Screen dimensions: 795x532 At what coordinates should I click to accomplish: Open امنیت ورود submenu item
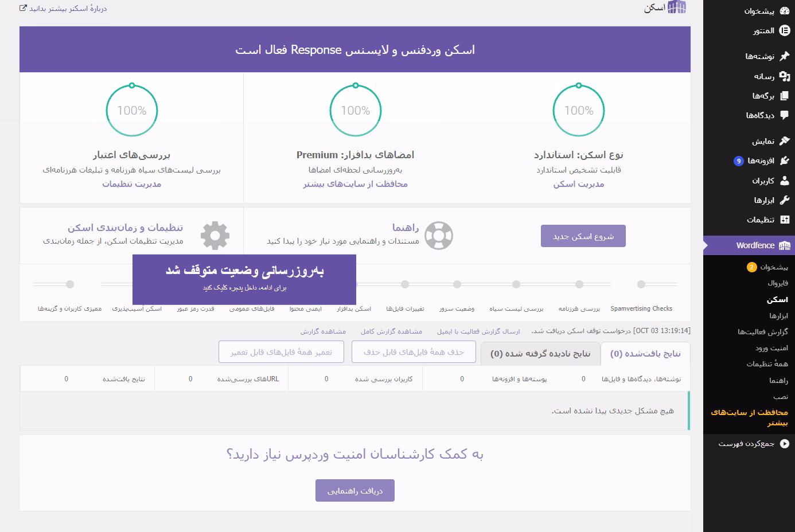pyautogui.click(x=771, y=348)
